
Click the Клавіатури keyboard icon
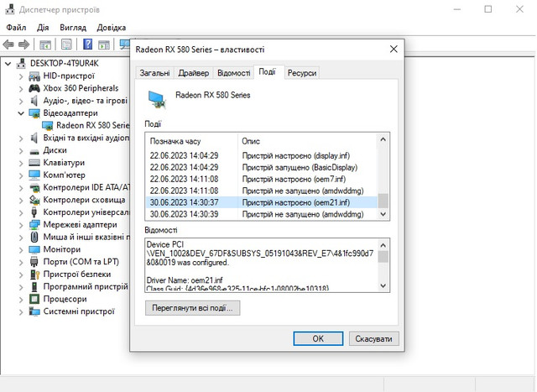(x=34, y=163)
